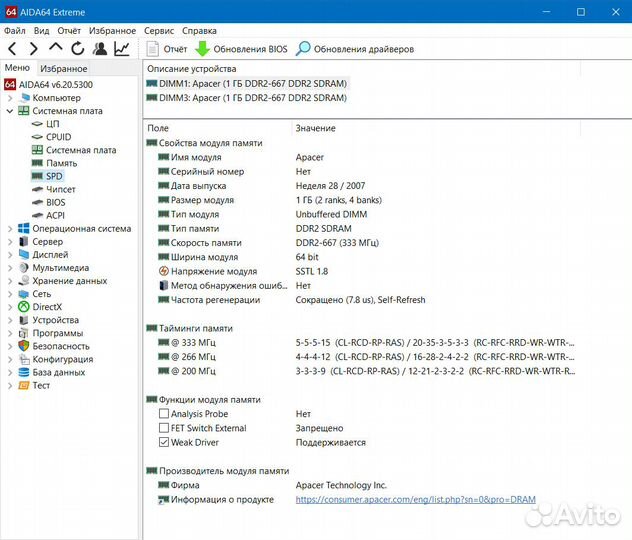
Task: Click the Back navigation arrow in toolbar
Action: [x=12, y=48]
